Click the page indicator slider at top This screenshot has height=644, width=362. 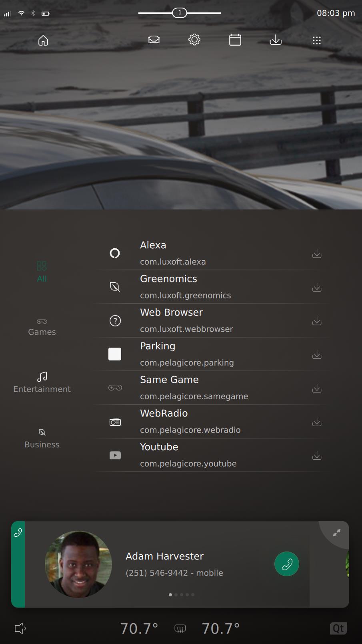coord(180,13)
